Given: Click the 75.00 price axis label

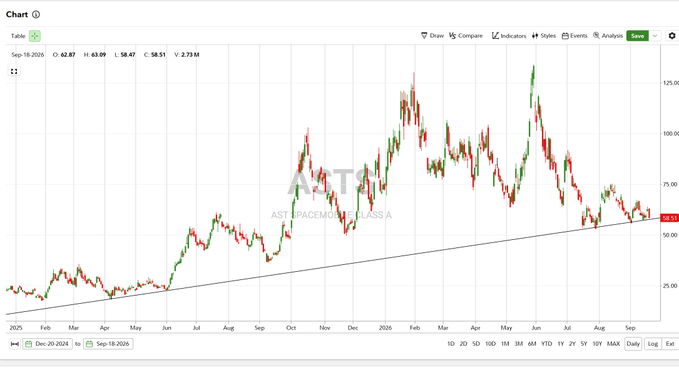Looking at the screenshot, I should (x=670, y=184).
